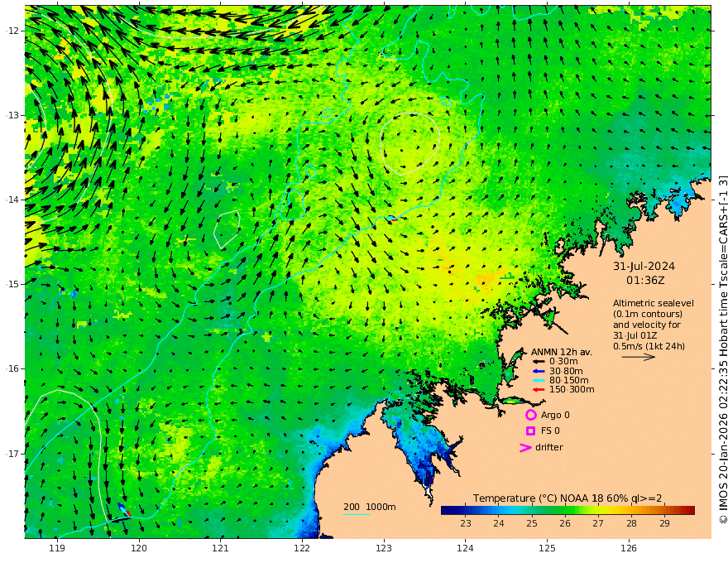Click the multicolored mooring arrows near 120°E, 17.7°S
The width and height of the screenshot is (728, 563).
pyautogui.click(x=124, y=509)
